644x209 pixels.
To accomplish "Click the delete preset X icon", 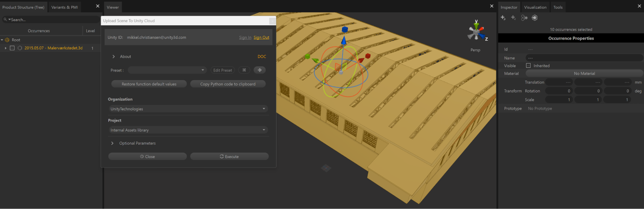I will point(244,70).
